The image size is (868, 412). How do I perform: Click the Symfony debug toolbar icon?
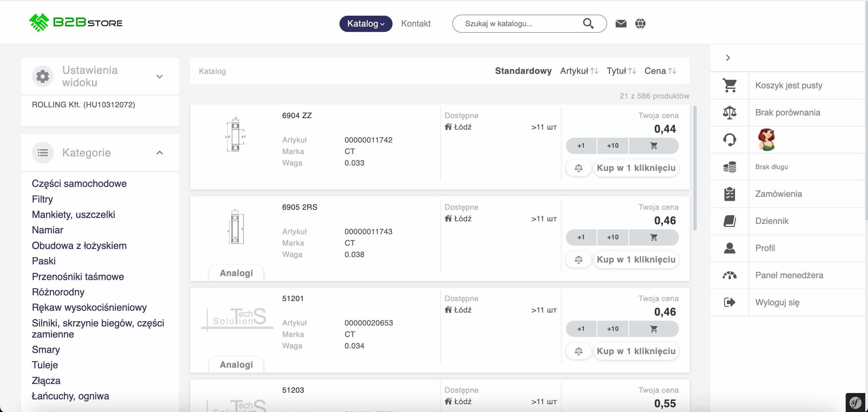[x=855, y=402]
